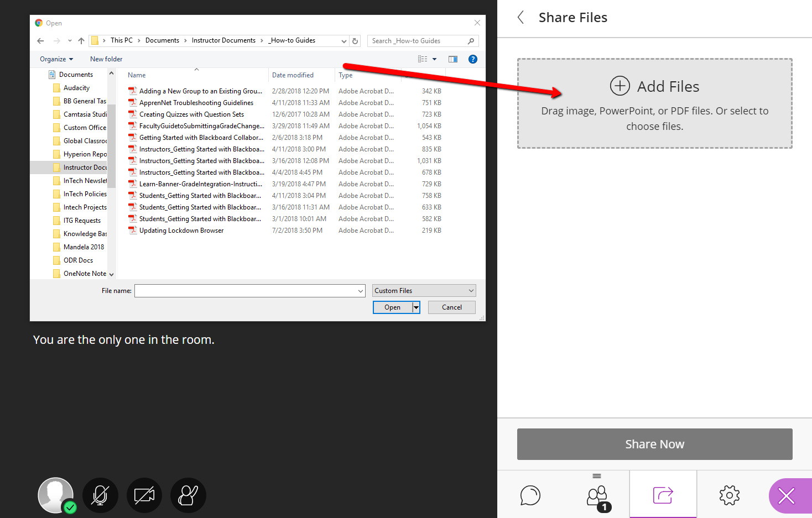
Task: Go back from Share Files panel
Action: pyautogui.click(x=520, y=18)
